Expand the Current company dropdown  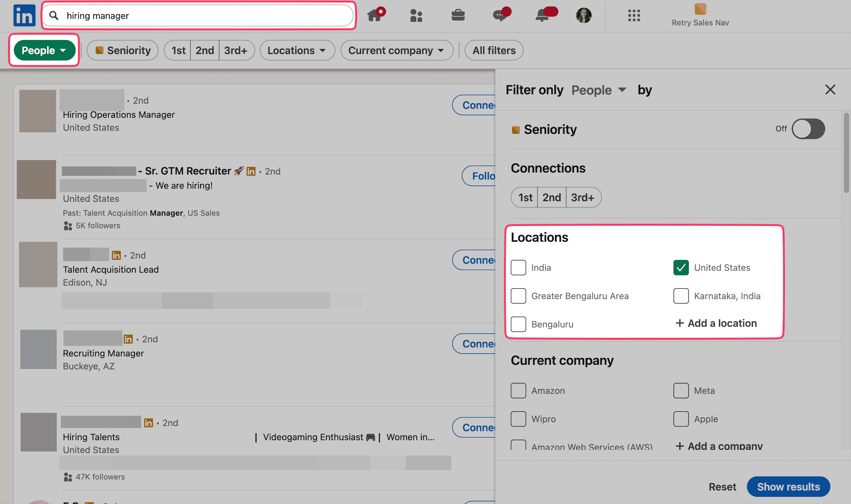(x=396, y=50)
